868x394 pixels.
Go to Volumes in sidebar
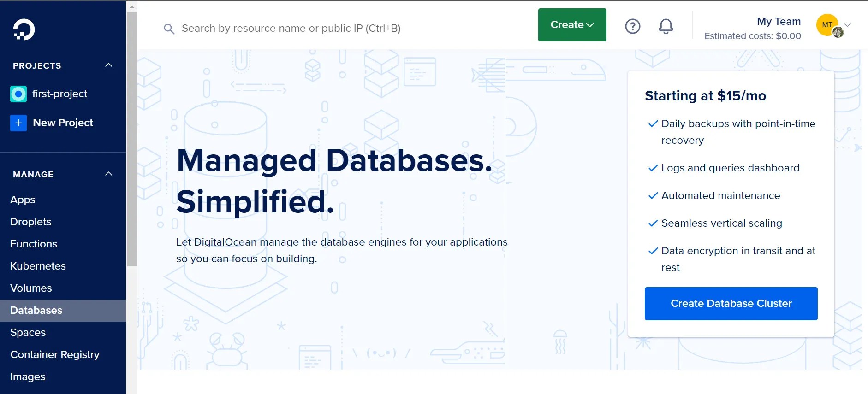tap(31, 288)
